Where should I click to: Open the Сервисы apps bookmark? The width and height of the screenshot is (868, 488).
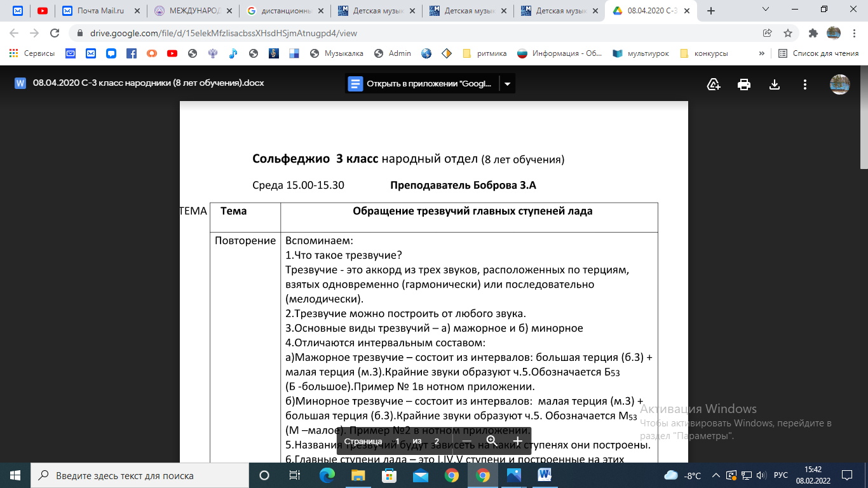32,53
